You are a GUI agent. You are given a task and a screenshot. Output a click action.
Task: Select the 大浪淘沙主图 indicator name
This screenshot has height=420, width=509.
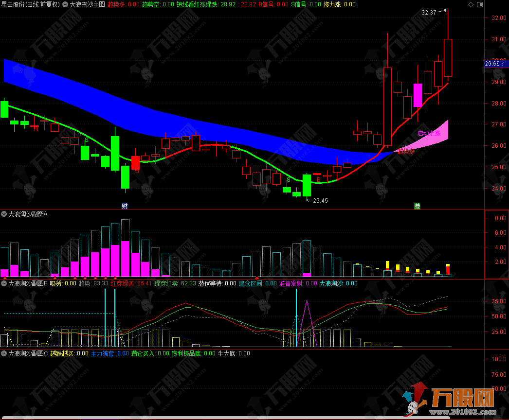[x=87, y=4]
